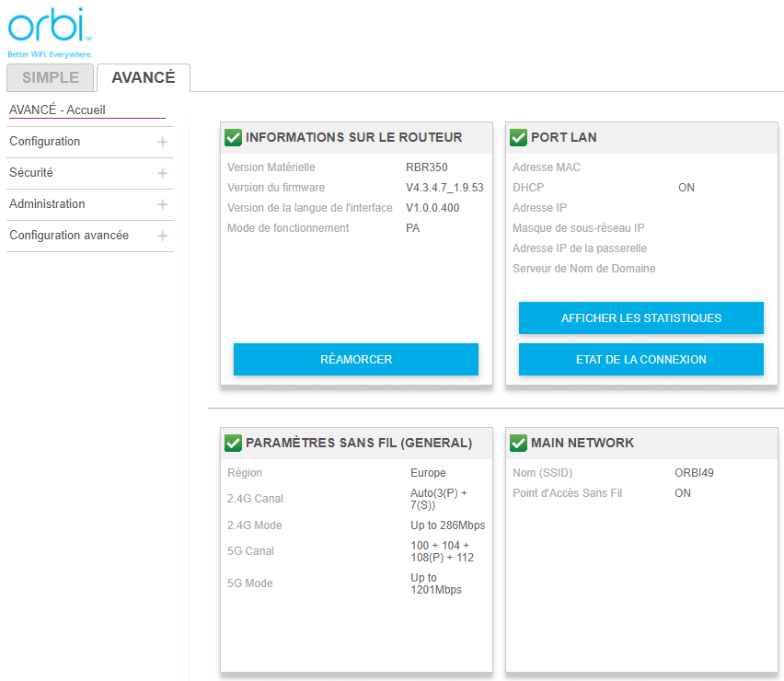Screen dimensions: 784x681
Task: Click the ORBI49 SSID name
Action: click(x=694, y=473)
